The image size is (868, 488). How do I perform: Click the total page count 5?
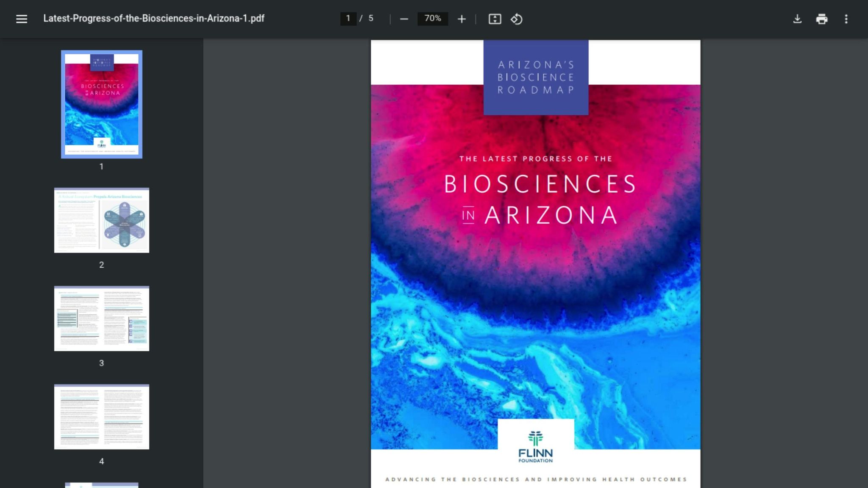371,19
